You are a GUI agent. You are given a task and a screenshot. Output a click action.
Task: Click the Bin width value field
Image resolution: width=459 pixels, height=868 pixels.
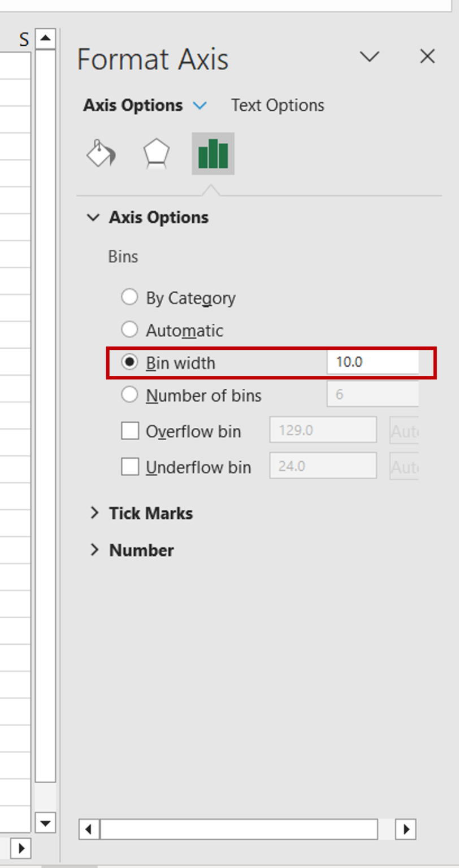tap(373, 363)
